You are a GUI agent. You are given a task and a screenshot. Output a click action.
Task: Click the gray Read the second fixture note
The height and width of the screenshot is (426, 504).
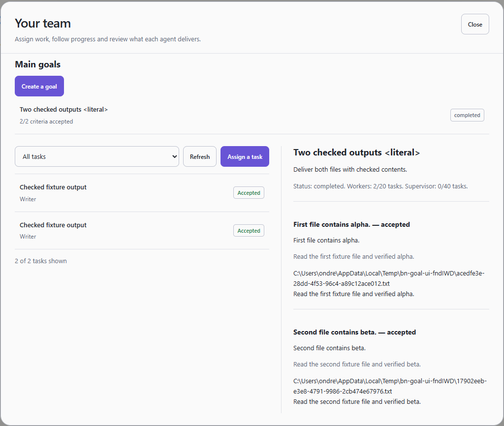point(357,365)
